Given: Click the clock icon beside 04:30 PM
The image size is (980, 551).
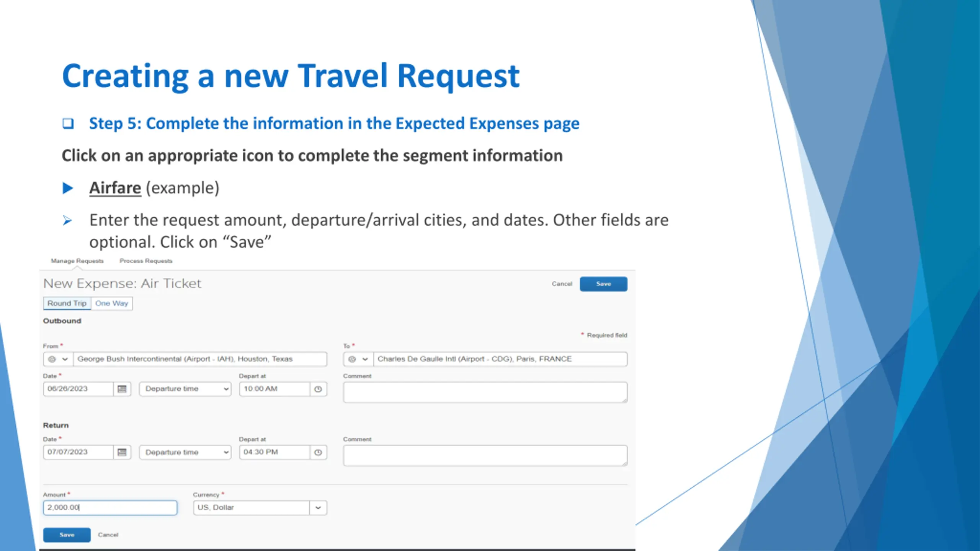Looking at the screenshot, I should point(318,452).
